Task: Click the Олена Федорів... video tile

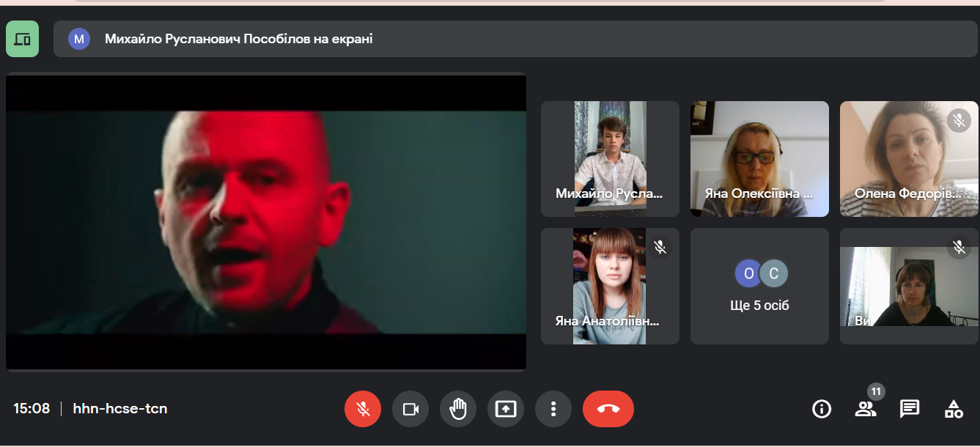Action: [x=909, y=159]
